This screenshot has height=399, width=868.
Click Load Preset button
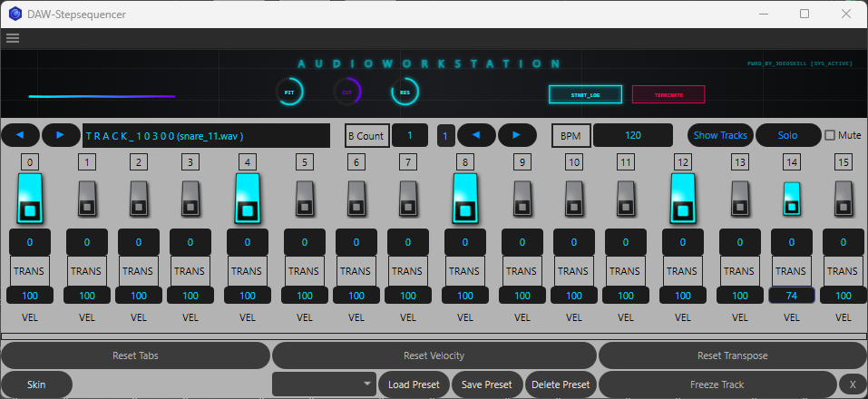click(x=414, y=384)
